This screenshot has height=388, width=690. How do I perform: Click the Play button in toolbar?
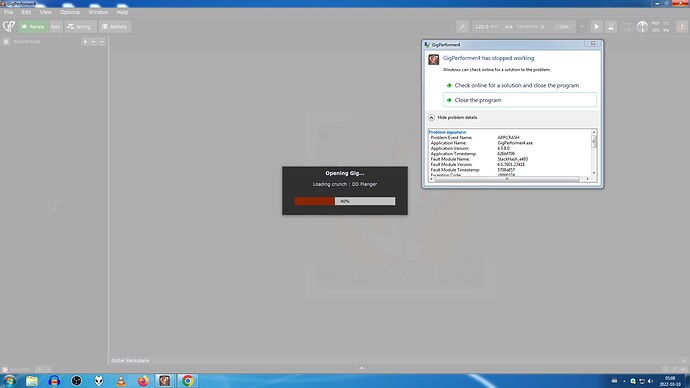coord(597,27)
